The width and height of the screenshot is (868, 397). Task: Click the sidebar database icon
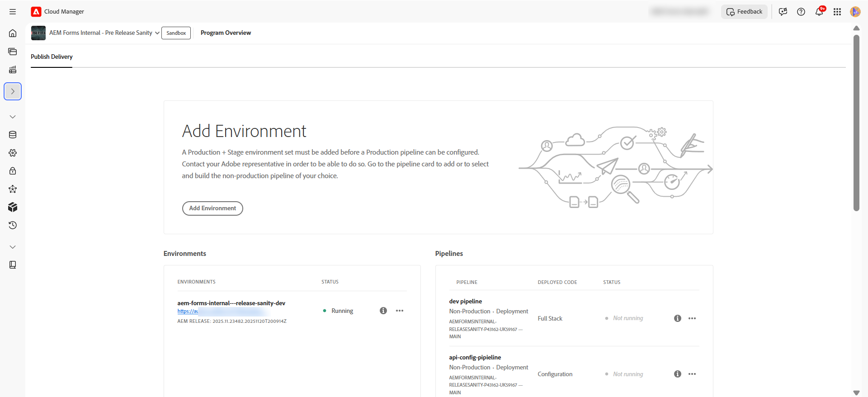[13, 135]
